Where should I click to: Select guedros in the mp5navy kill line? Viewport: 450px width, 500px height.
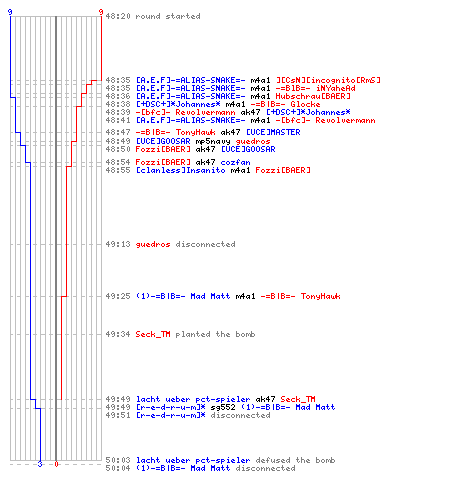coord(253,141)
